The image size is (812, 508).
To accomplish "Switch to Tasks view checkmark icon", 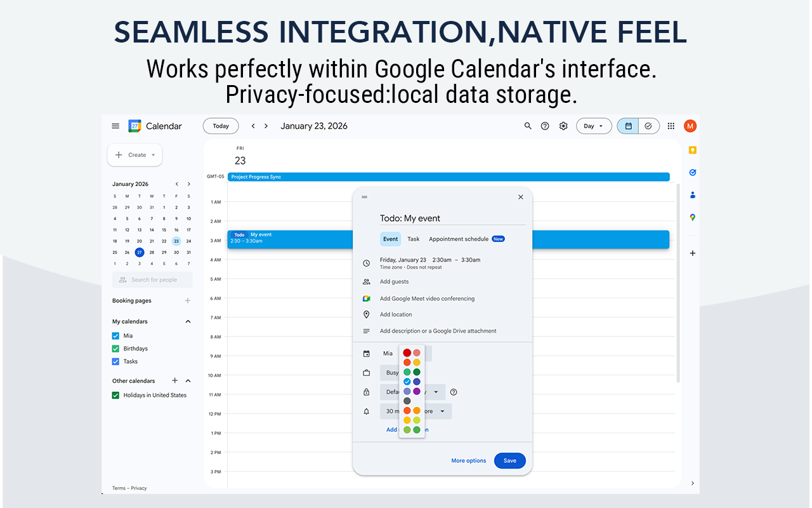I will coord(648,126).
